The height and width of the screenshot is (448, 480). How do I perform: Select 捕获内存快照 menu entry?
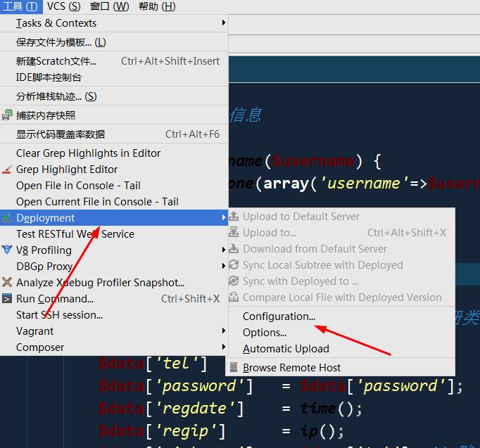[114, 115]
